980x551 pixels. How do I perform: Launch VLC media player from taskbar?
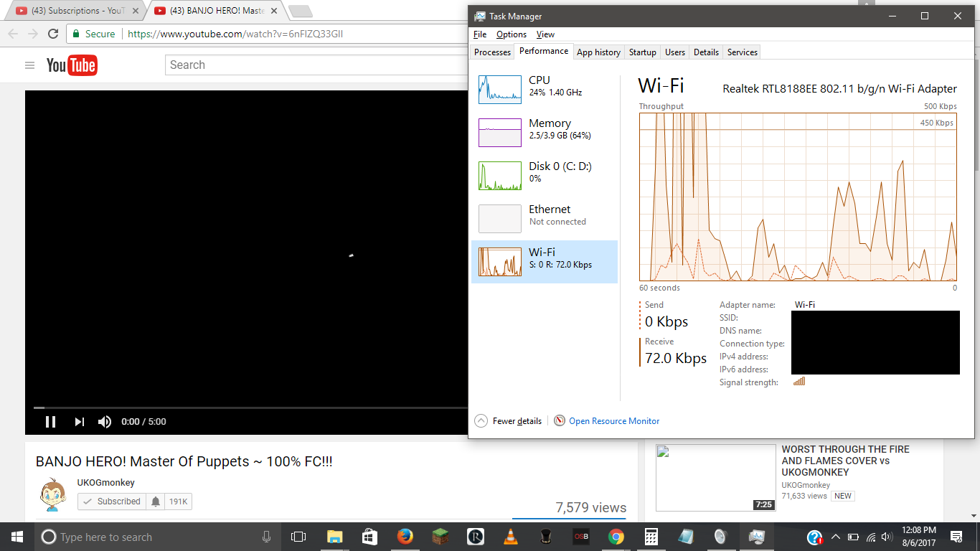pyautogui.click(x=510, y=537)
